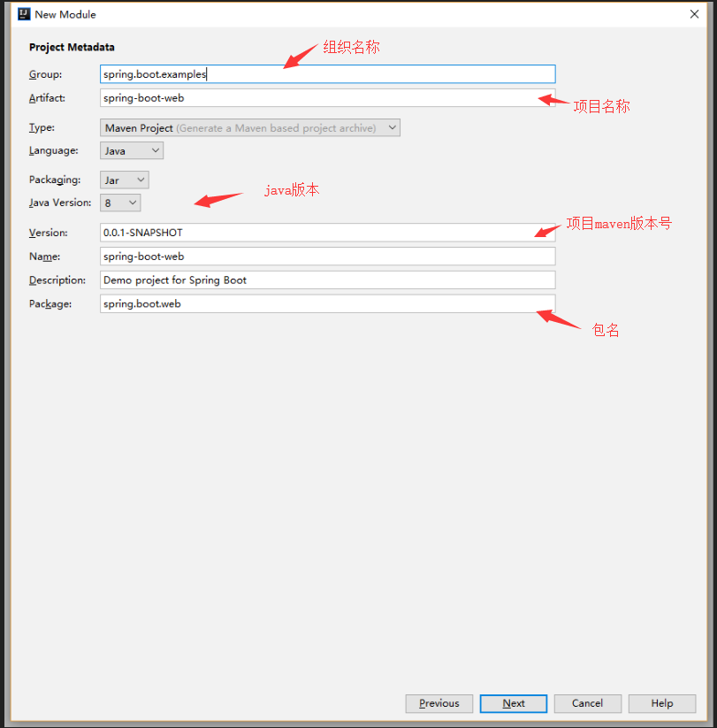Image resolution: width=717 pixels, height=728 pixels.
Task: Select the Description field with Demo project text
Action: (x=327, y=280)
